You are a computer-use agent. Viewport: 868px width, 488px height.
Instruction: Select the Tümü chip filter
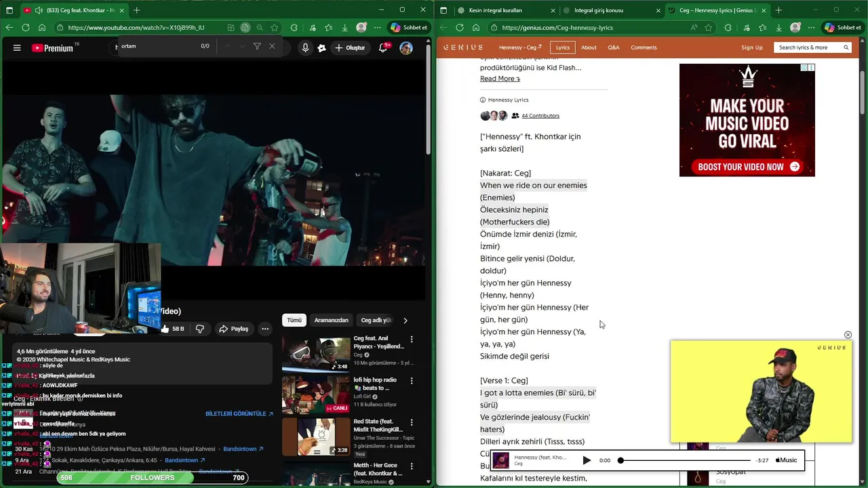(x=294, y=320)
